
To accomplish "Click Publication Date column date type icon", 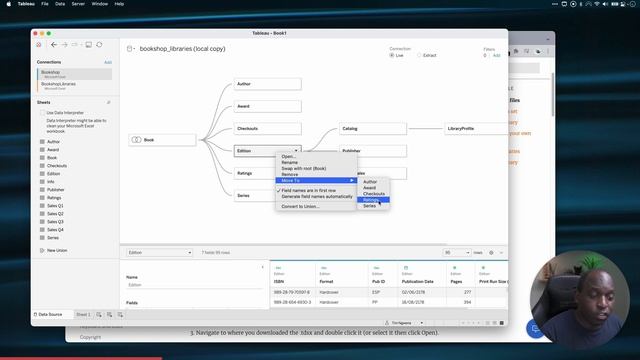I will pos(406,268).
